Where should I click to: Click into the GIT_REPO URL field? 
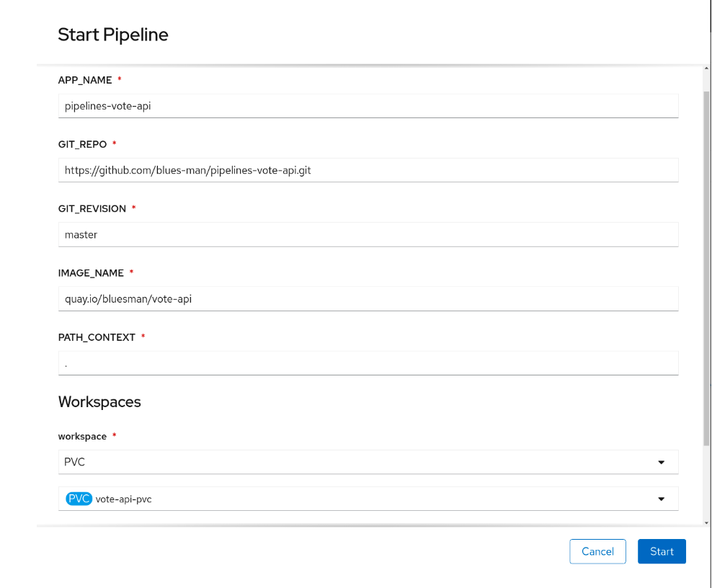click(x=368, y=170)
